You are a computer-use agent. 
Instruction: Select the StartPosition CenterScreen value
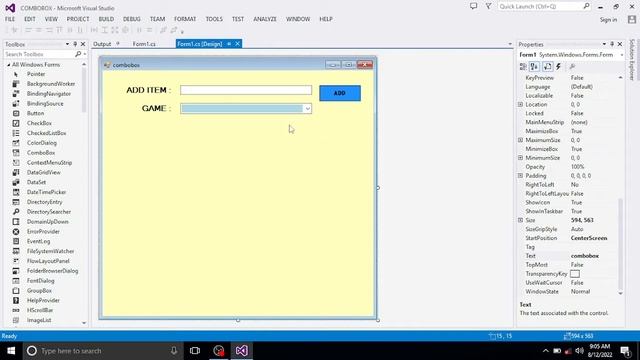(589, 238)
